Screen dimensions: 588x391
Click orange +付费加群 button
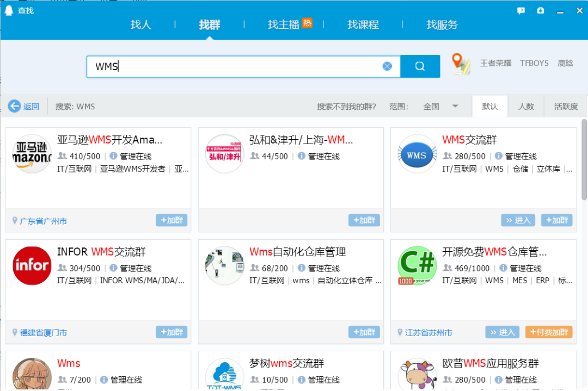(549, 332)
